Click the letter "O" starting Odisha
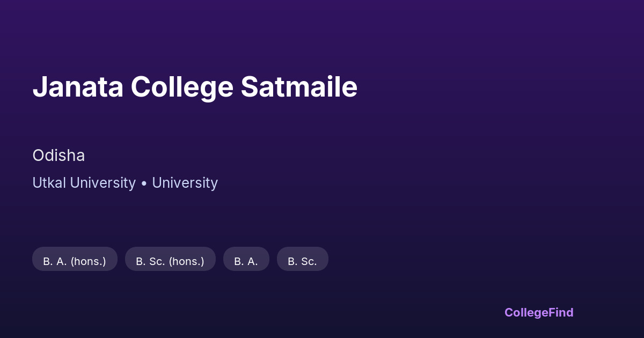 (x=38, y=156)
